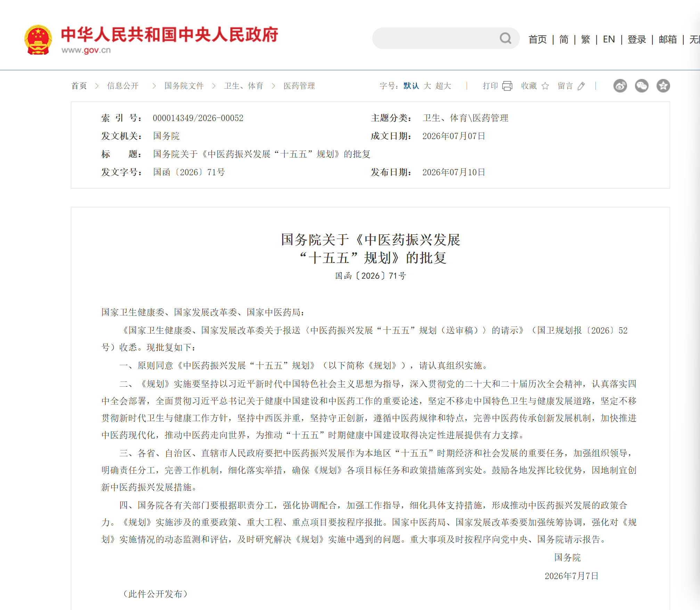Click the 收藏 bookmark button
Screen dimensions: 700x610
click(529, 86)
